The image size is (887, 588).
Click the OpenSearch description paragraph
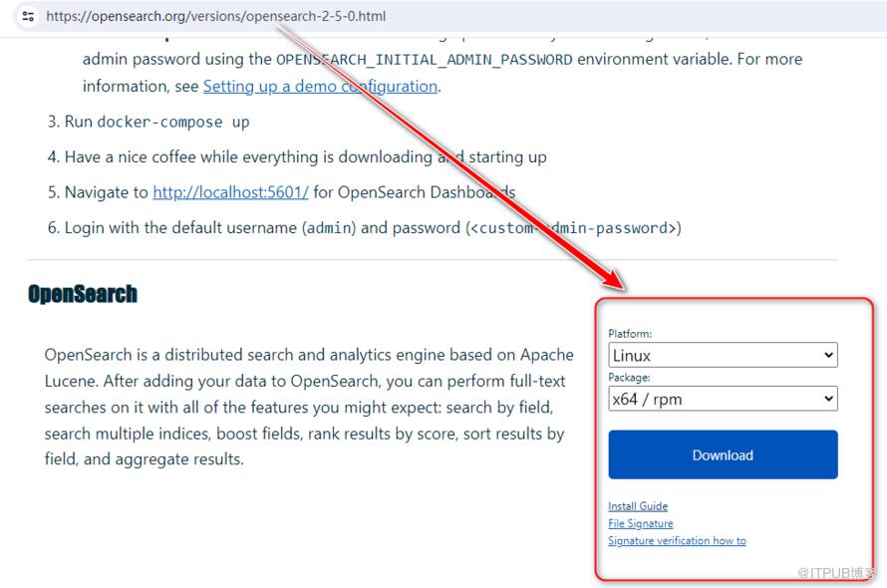pyautogui.click(x=309, y=407)
